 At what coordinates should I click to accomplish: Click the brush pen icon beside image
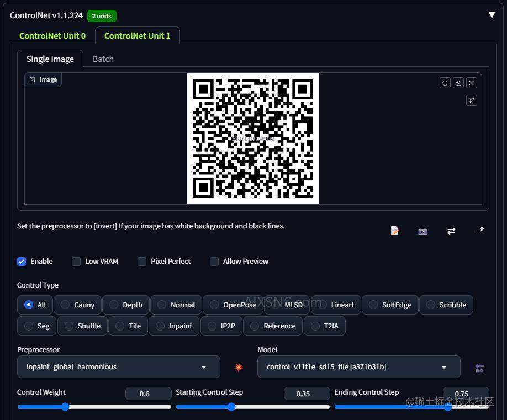point(471,100)
